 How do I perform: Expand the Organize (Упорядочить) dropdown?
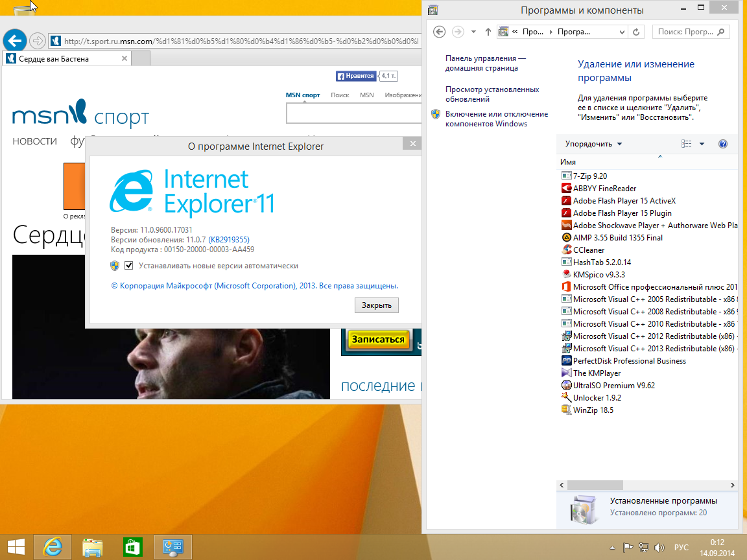[x=593, y=144]
